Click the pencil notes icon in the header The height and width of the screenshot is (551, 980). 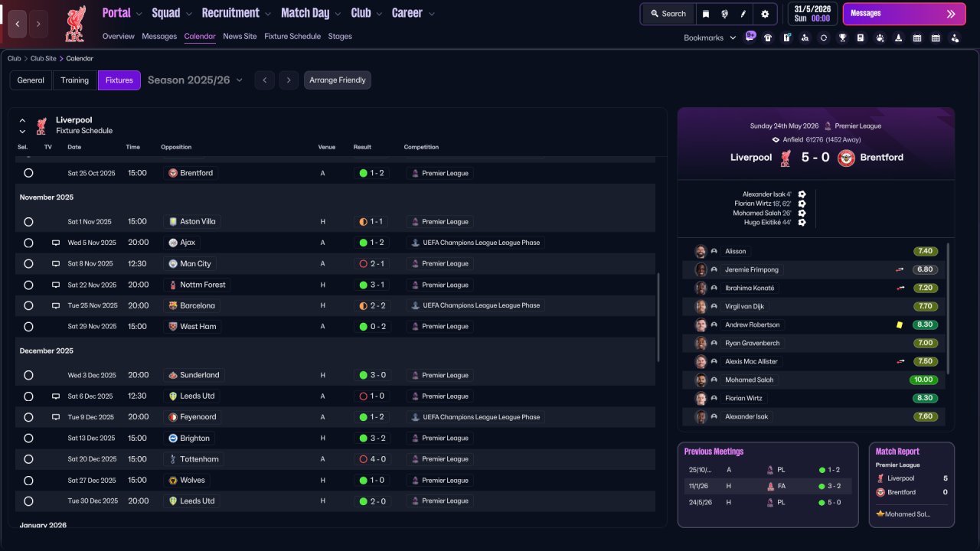click(743, 14)
